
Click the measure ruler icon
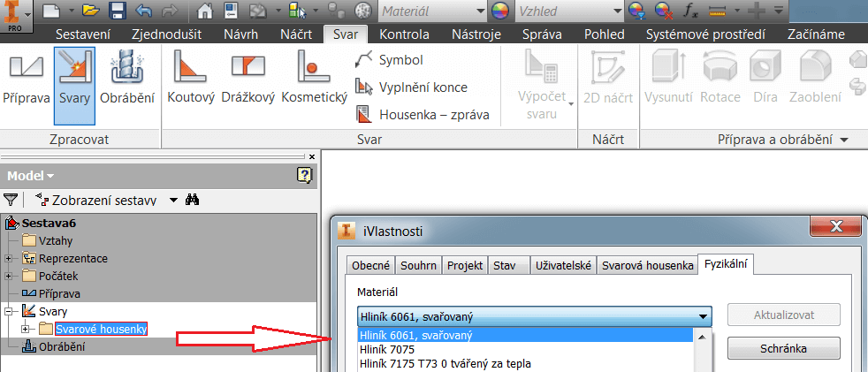[718, 10]
